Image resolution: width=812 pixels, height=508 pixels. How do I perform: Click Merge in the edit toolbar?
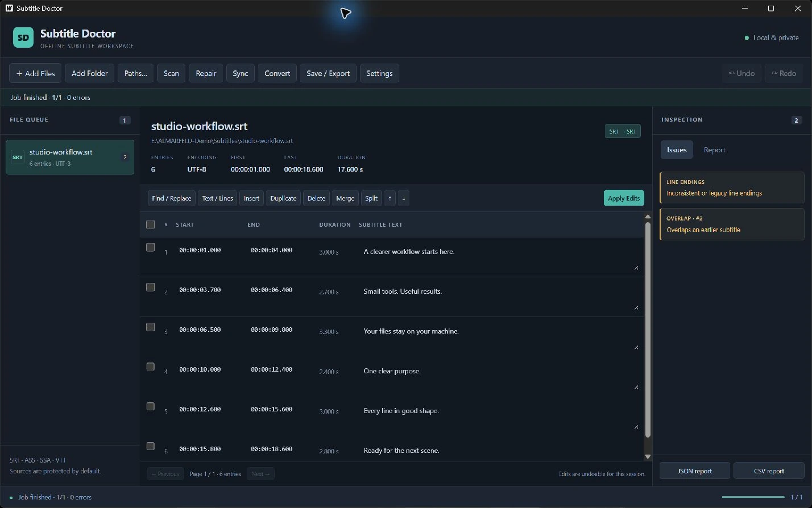[x=345, y=198]
